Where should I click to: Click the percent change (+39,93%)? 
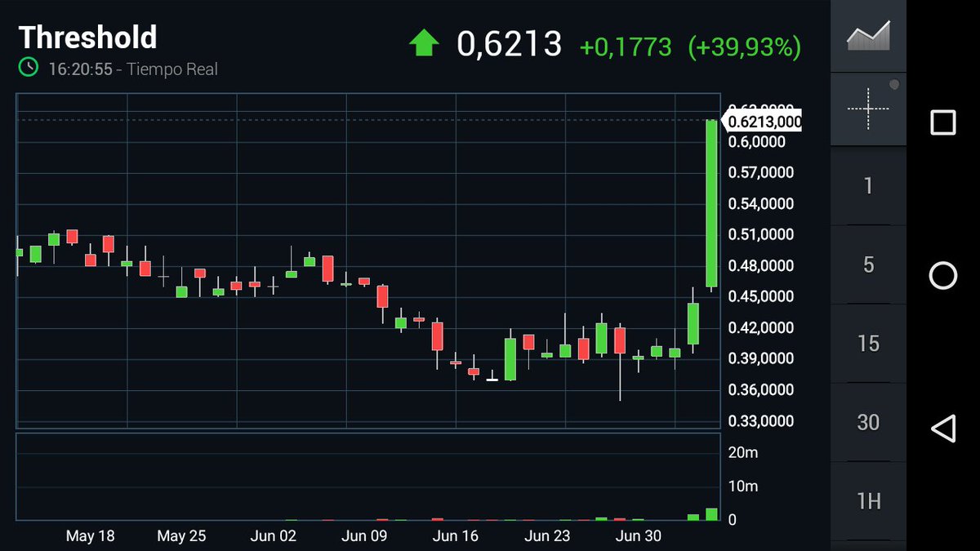point(744,47)
